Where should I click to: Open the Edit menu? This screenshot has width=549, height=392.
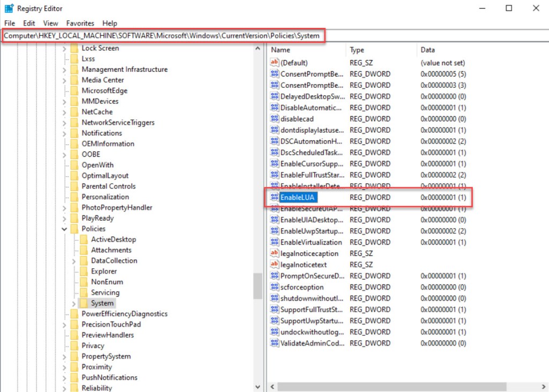click(x=29, y=24)
